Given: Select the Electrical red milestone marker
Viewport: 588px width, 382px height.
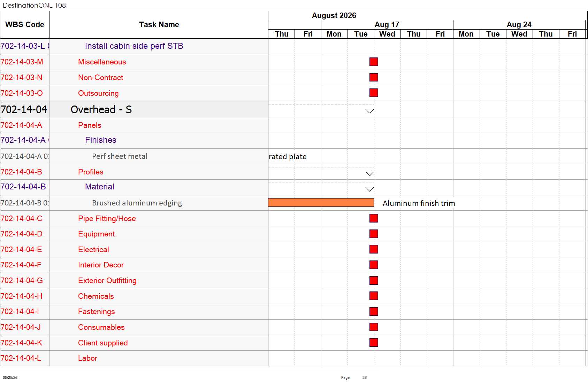Looking at the screenshot, I should (374, 249).
